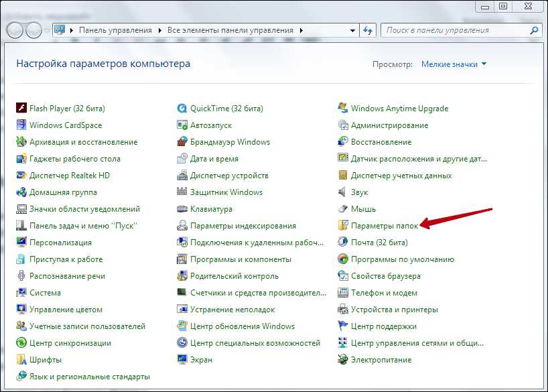Click the QuickTime icon
This screenshot has height=392, width=548.
[182, 109]
